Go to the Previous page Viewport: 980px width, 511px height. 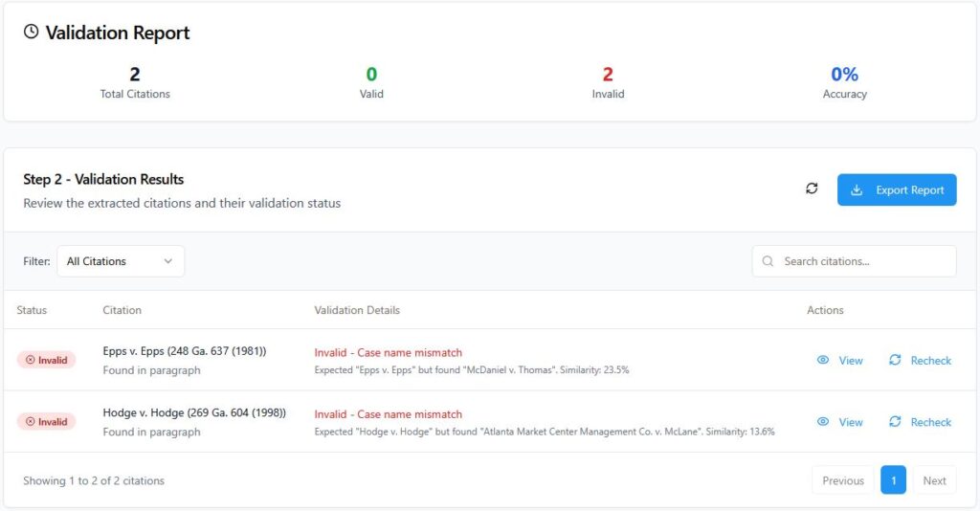pyautogui.click(x=842, y=480)
